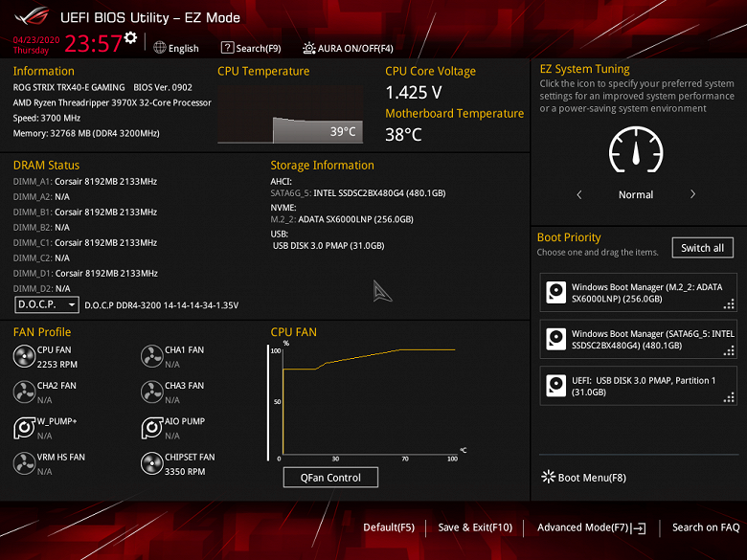This screenshot has width=747, height=560.
Task: Select the CHA1 FAN icon
Action: [152, 356]
